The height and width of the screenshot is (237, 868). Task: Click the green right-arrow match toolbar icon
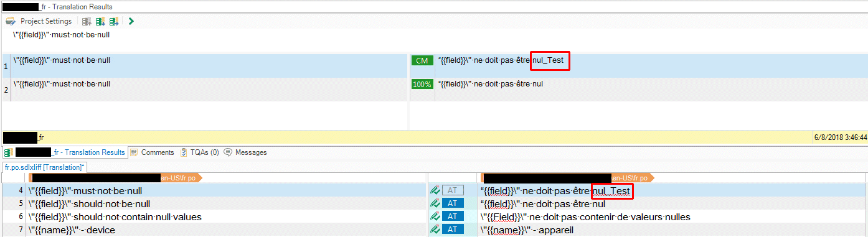[114, 21]
